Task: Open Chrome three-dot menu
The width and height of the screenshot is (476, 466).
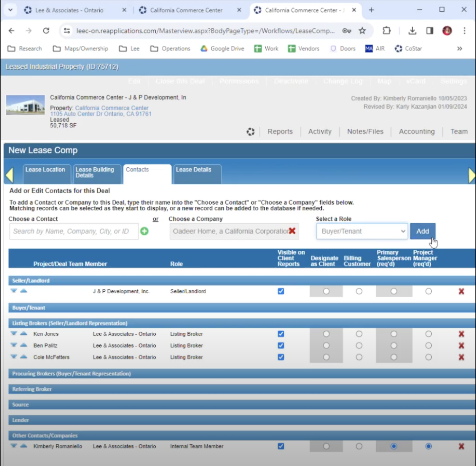Action: pyautogui.click(x=464, y=31)
